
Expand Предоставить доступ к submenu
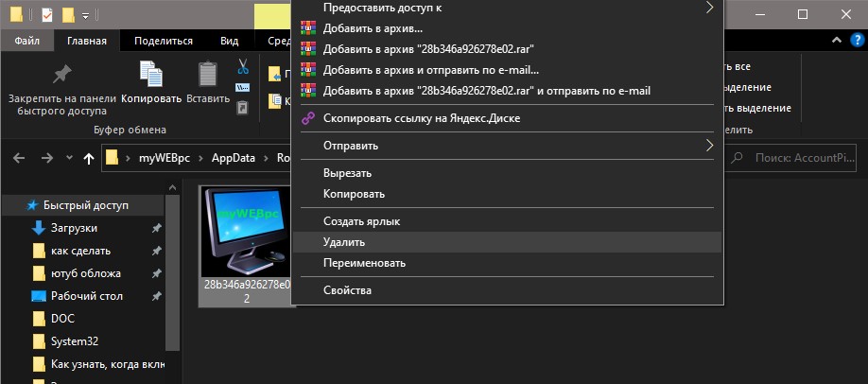507,8
